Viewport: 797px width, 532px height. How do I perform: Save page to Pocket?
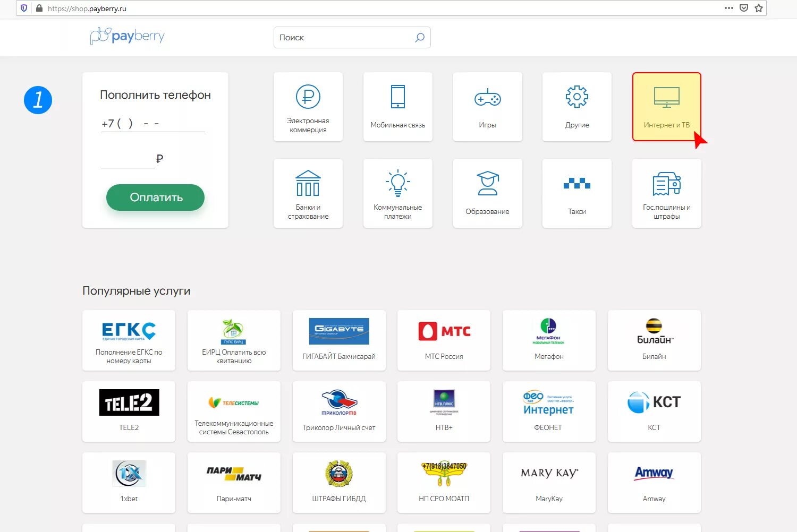pyautogui.click(x=744, y=8)
